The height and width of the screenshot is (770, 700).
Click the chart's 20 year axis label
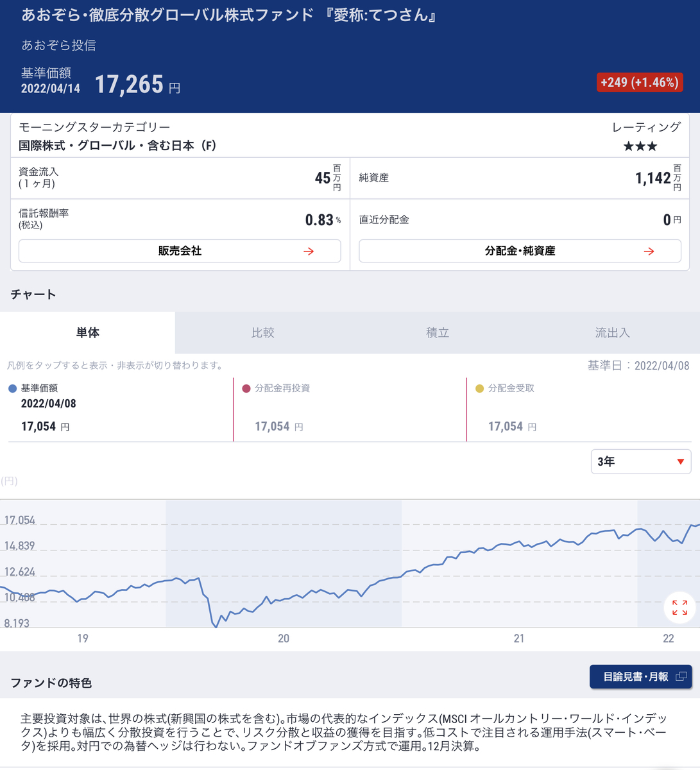tap(284, 638)
